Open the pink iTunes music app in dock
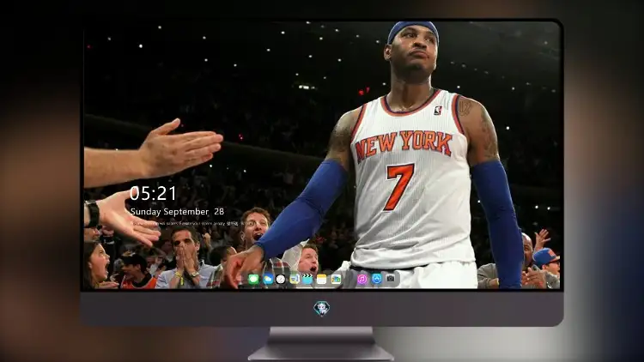 (362, 279)
